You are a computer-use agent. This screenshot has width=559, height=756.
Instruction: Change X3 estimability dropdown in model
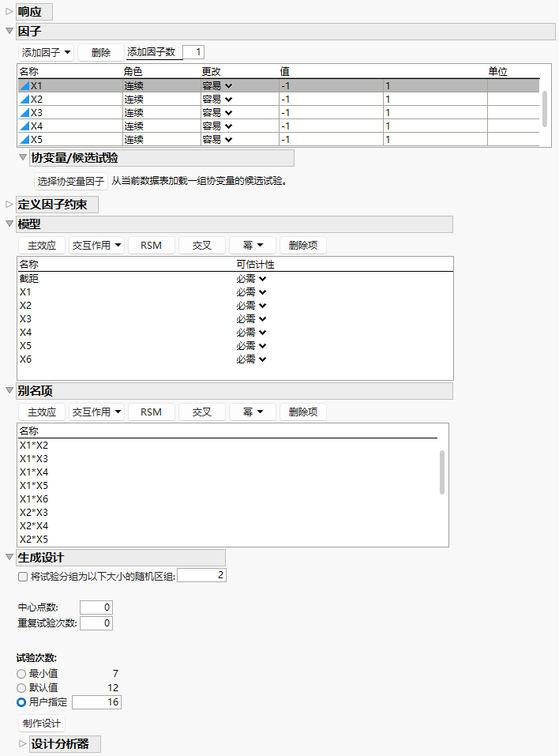251,319
